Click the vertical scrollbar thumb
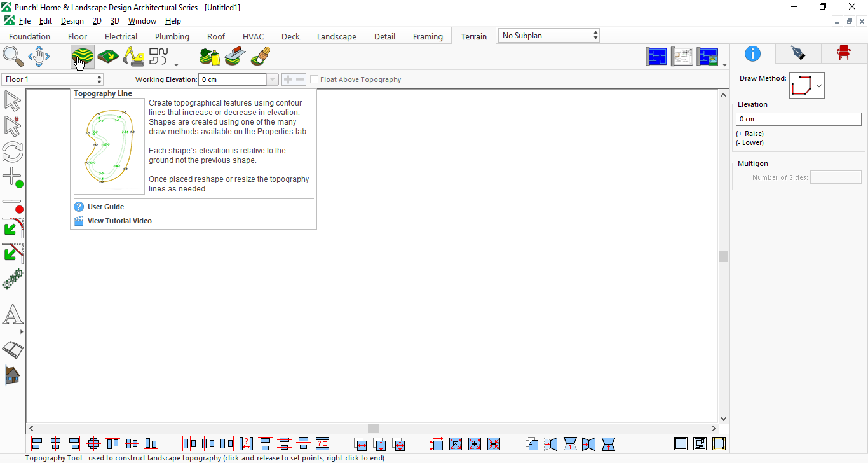 724,256
